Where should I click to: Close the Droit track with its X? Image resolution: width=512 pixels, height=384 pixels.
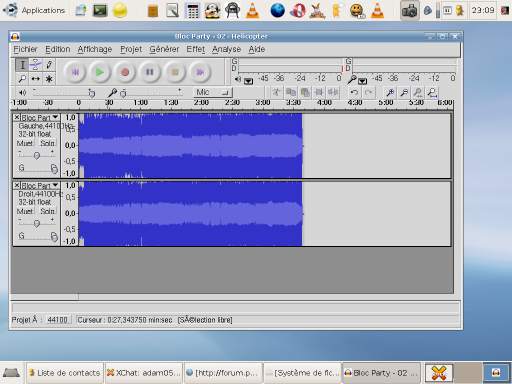tap(17, 185)
